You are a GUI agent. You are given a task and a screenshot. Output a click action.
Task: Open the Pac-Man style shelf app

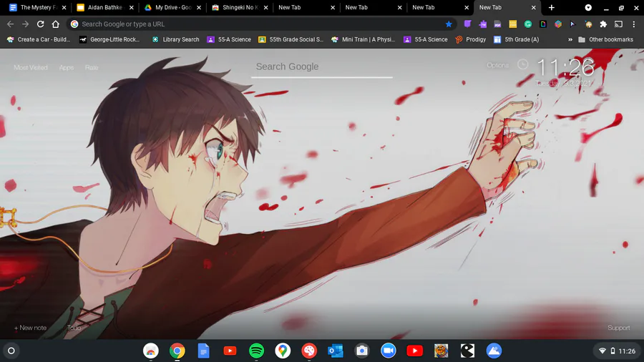click(467, 351)
